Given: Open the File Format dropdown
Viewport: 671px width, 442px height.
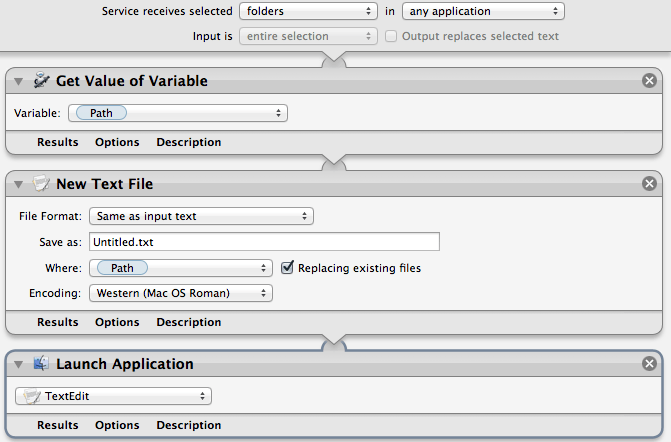Looking at the screenshot, I should 201,216.
